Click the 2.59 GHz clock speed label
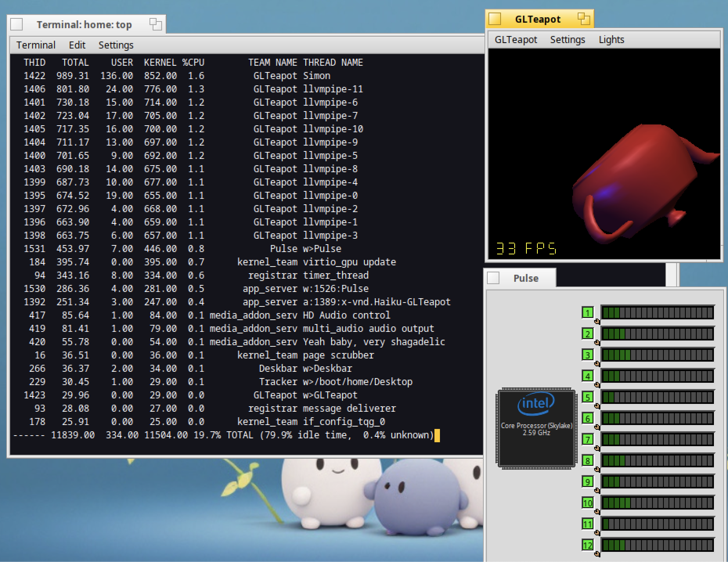 [x=536, y=433]
